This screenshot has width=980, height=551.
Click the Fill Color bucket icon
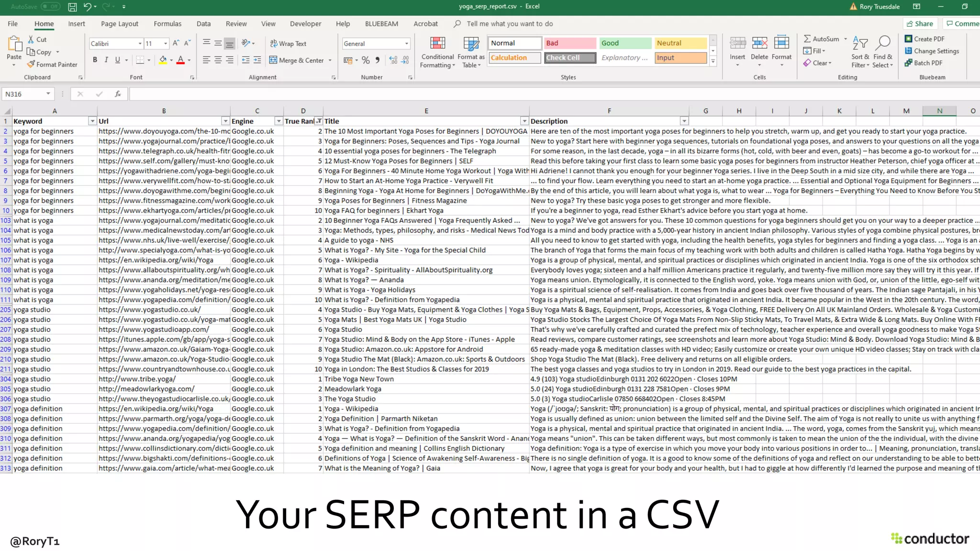163,60
